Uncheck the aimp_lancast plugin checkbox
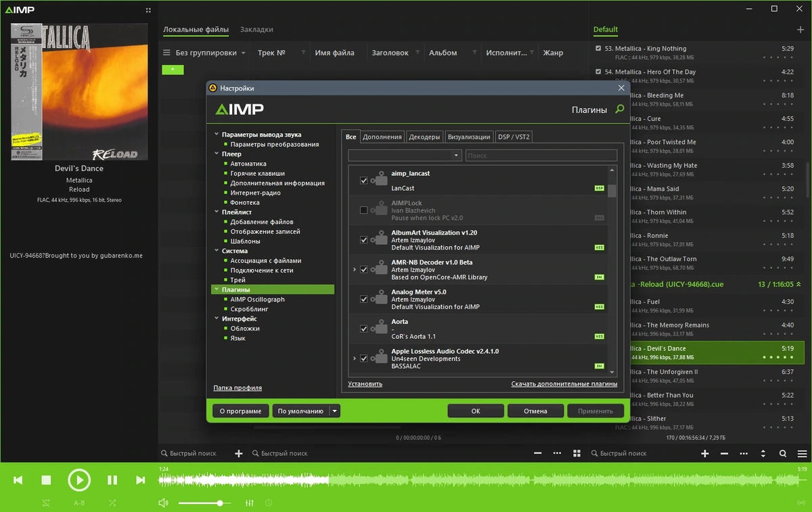Image resolution: width=812 pixels, height=512 pixels. (364, 181)
